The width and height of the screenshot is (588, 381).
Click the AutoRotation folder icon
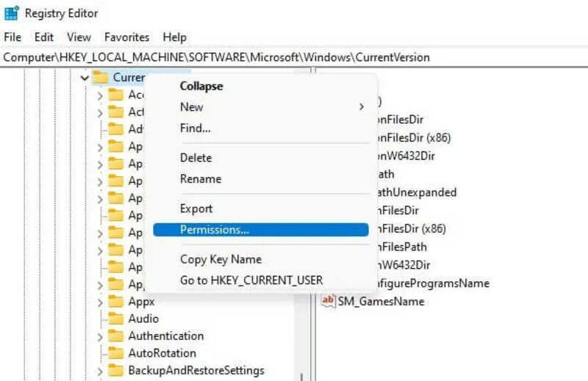[115, 353]
